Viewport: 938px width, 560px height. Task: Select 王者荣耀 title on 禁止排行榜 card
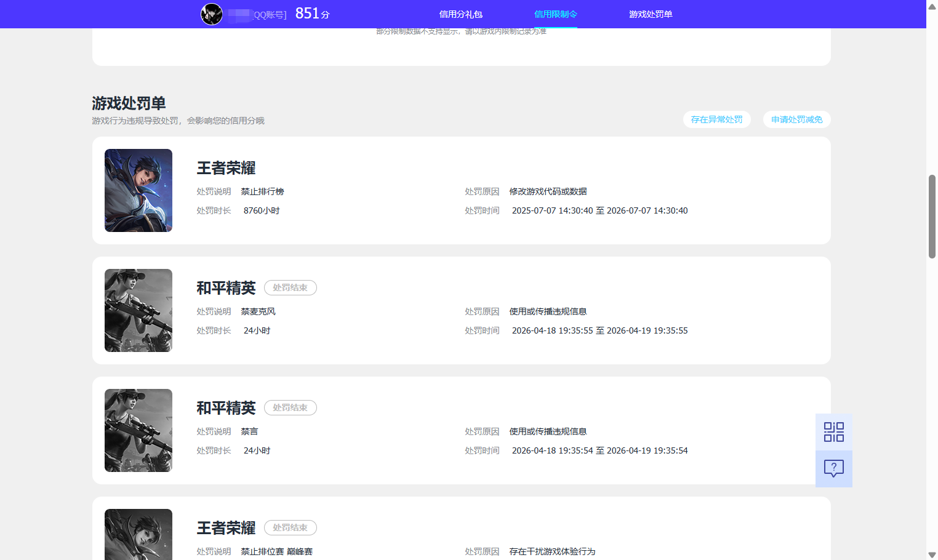[226, 168]
